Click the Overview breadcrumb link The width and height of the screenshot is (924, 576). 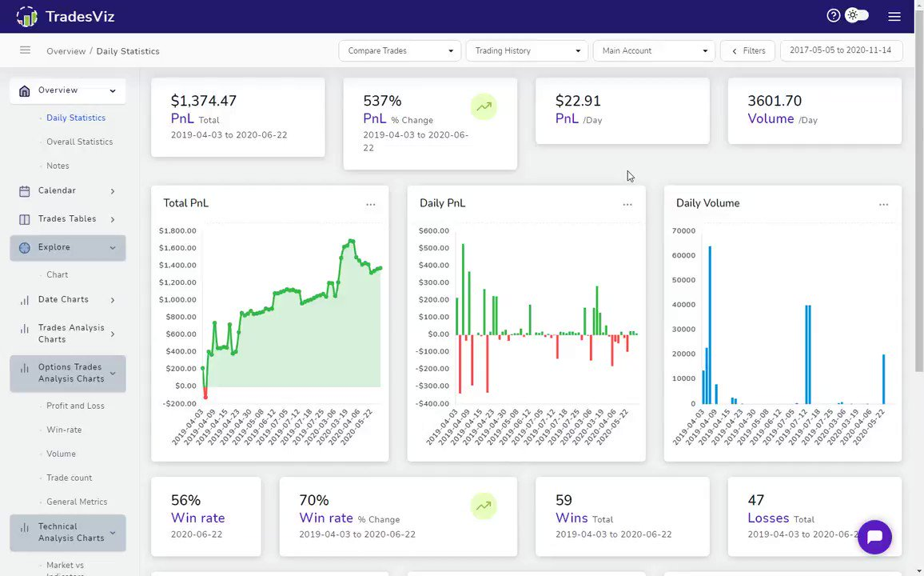66,51
